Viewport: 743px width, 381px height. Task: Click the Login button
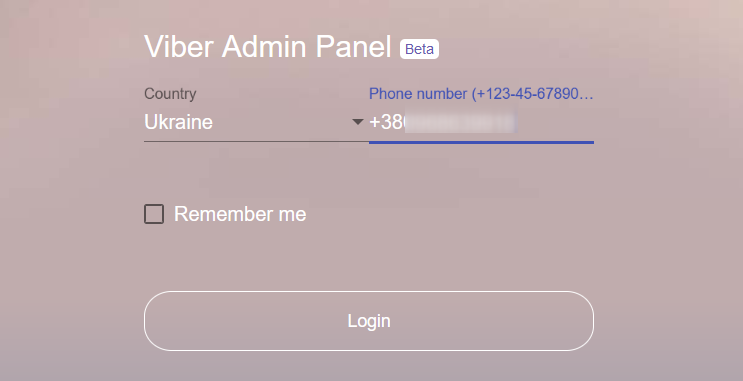[x=369, y=321]
